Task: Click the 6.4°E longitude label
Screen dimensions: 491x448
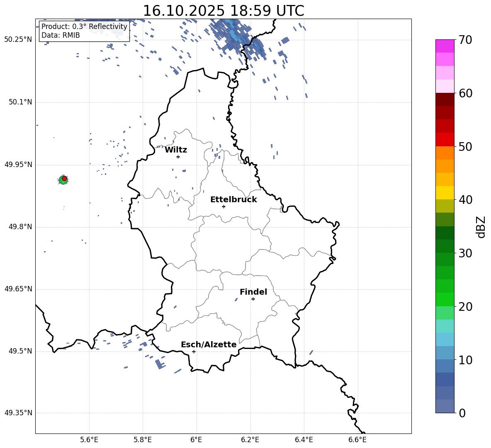Action: (304, 440)
